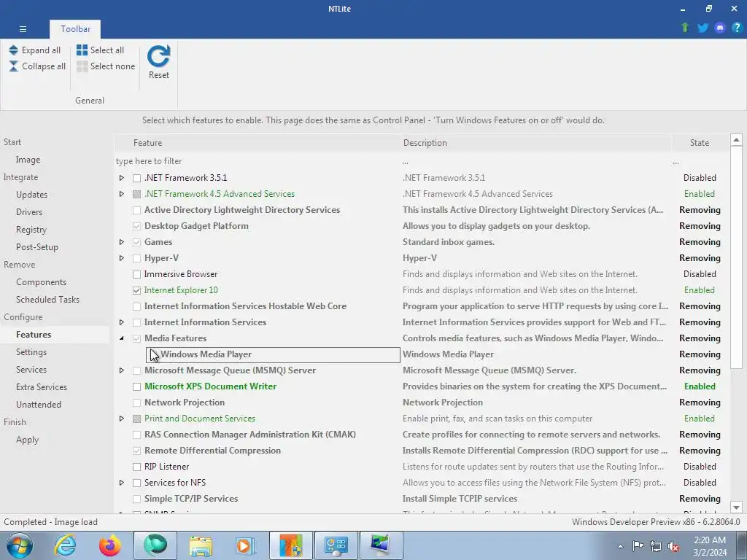Screen dimensions: 747x560
Task: Open the Components page
Action: (x=41, y=282)
